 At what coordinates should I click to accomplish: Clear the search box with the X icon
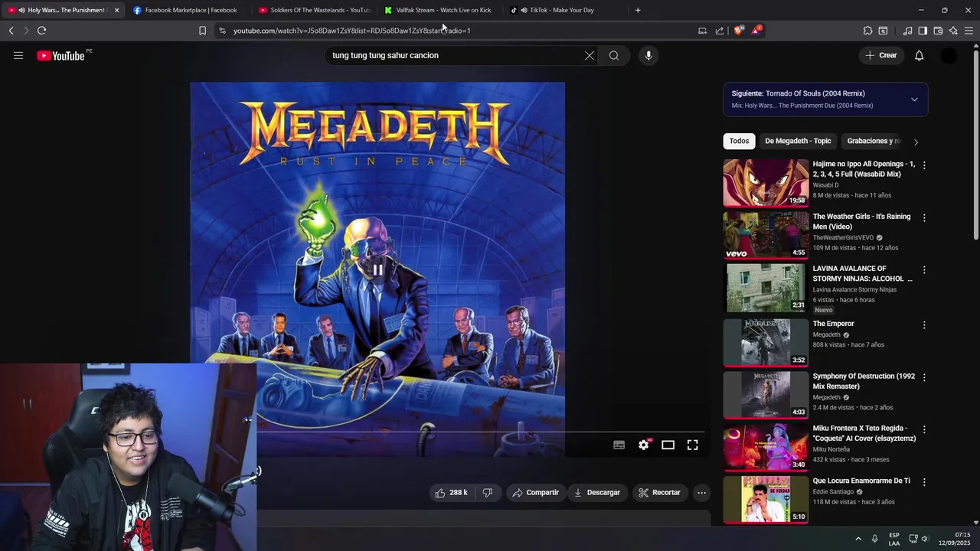coord(590,55)
